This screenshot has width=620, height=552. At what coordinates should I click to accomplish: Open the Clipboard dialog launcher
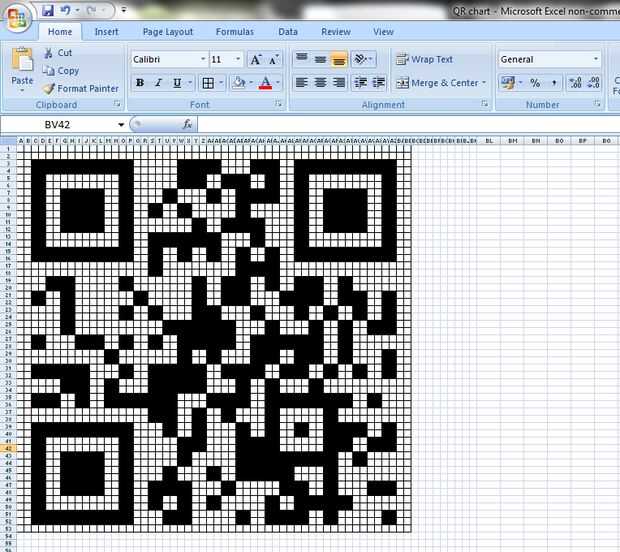(x=117, y=104)
